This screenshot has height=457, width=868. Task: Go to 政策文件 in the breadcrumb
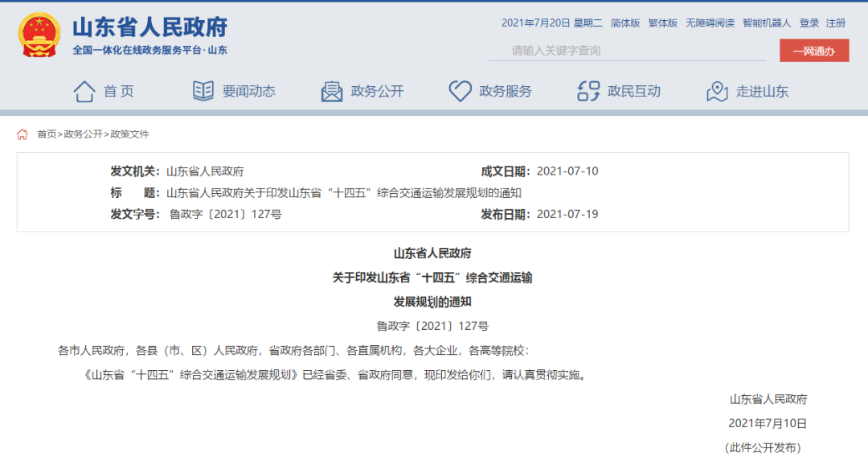[x=129, y=134]
